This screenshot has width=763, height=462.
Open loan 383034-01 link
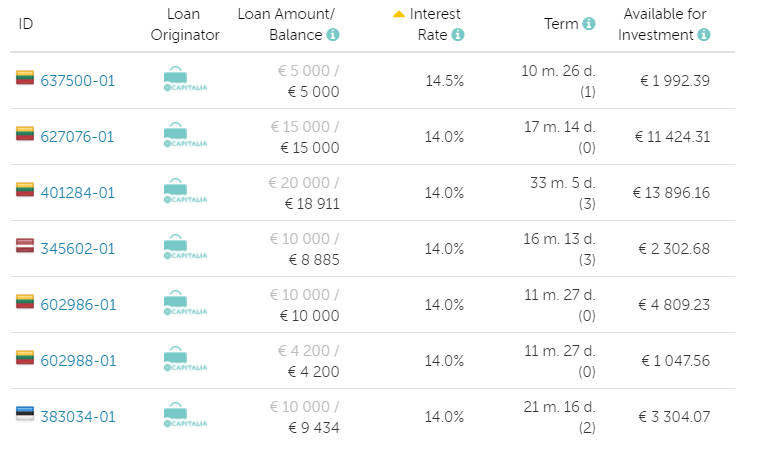tap(78, 416)
